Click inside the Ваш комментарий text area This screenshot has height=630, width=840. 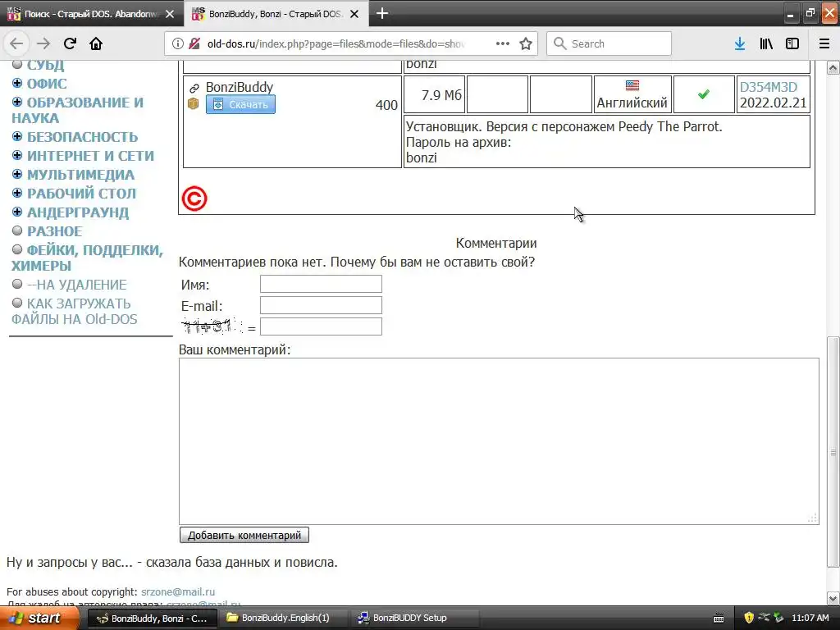click(499, 441)
